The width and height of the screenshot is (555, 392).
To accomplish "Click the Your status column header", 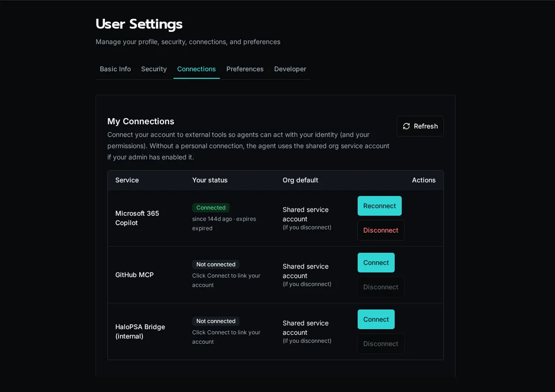I will click(x=210, y=180).
